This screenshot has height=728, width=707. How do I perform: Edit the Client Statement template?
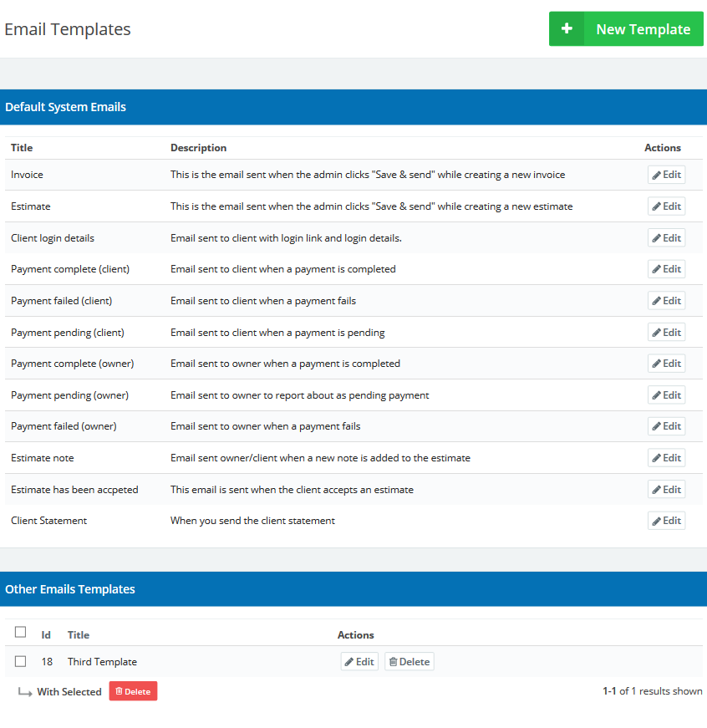click(666, 521)
